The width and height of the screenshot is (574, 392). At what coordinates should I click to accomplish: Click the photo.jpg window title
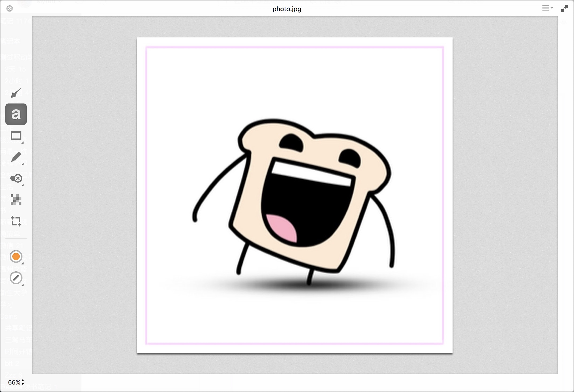click(287, 9)
